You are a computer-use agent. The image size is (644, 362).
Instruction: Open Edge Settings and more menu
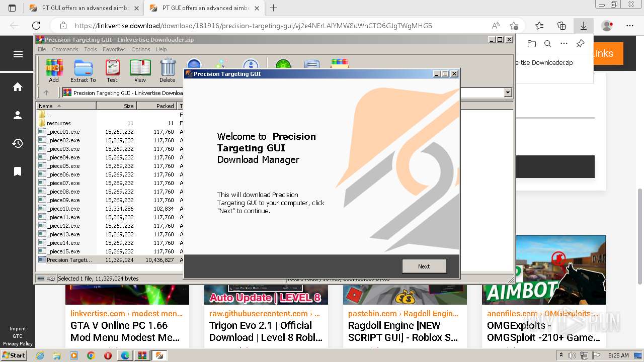(x=630, y=26)
